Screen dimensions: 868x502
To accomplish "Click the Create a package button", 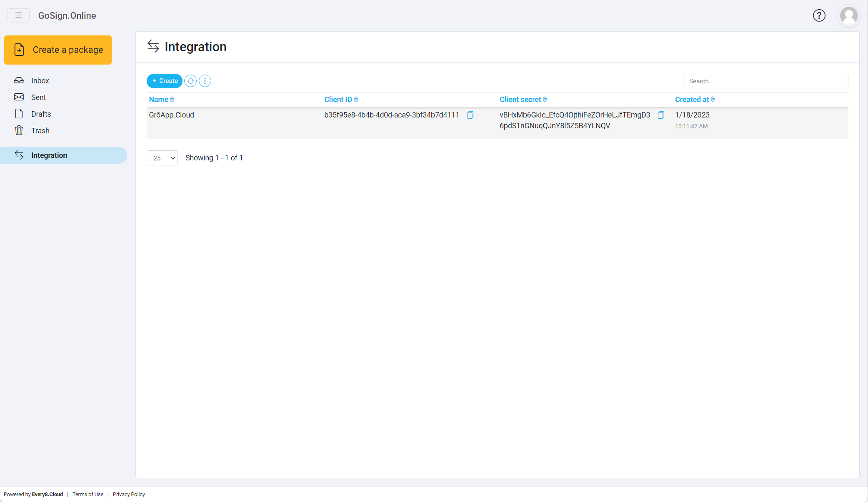I will point(58,50).
